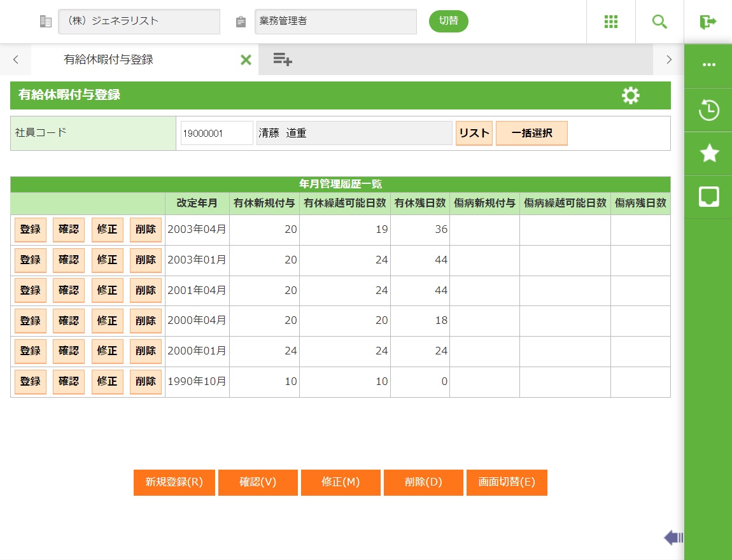Click the 切替 button

pyautogui.click(x=448, y=21)
